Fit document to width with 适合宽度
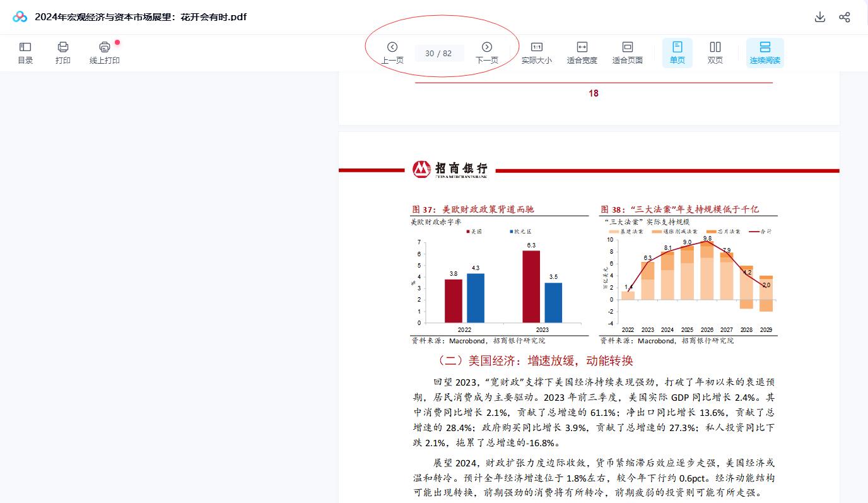868x503 pixels. click(x=582, y=52)
